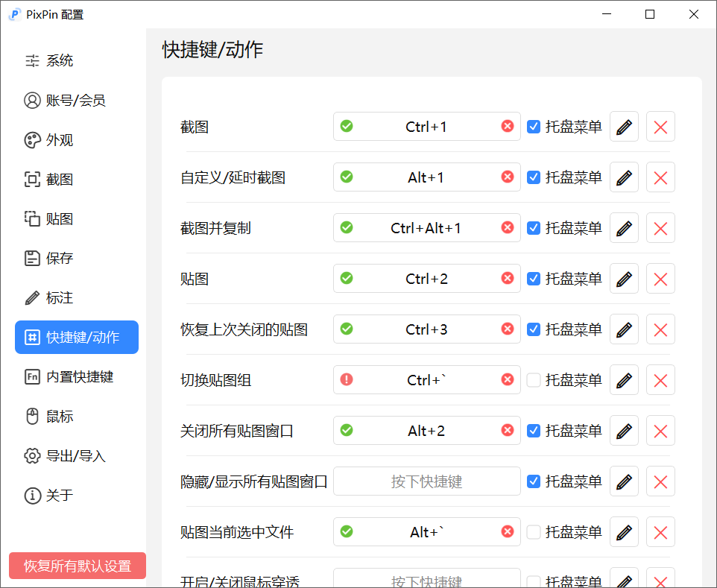The height and width of the screenshot is (588, 717).
Task: Enable 托盘菜单 for 切换贴图组
Action: tap(534, 379)
